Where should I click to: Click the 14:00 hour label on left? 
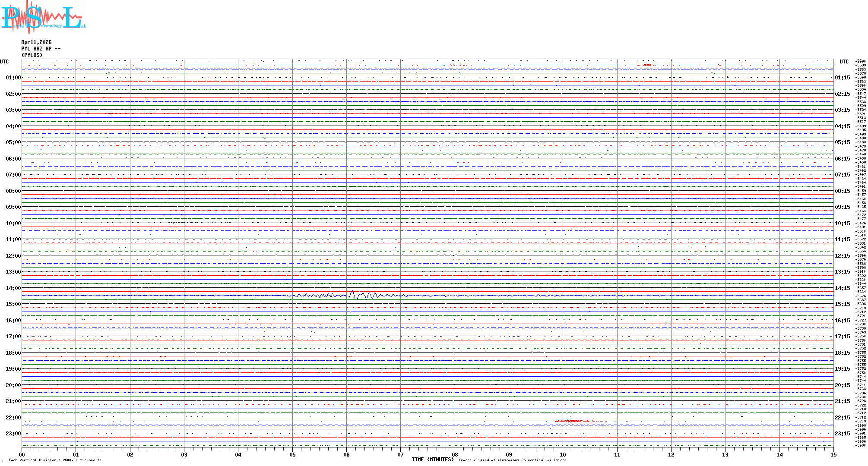13,288
